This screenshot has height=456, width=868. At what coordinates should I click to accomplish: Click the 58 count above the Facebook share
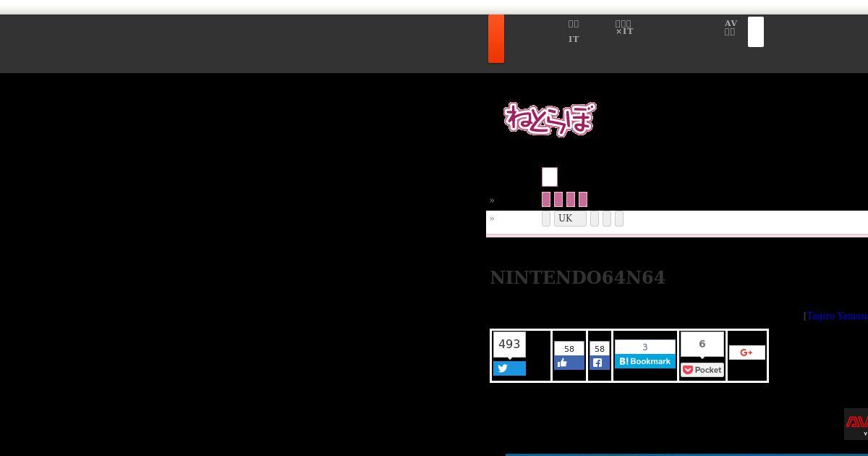pos(599,349)
